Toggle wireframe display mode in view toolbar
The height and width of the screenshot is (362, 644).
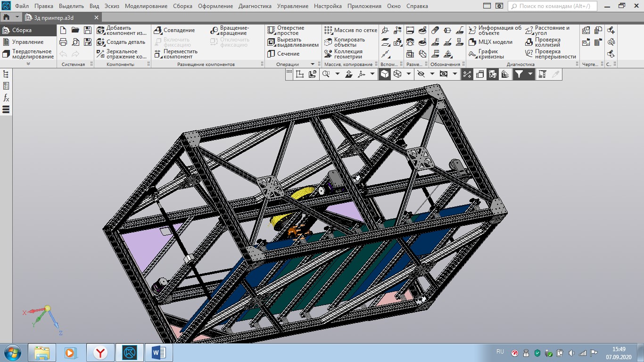[397, 74]
